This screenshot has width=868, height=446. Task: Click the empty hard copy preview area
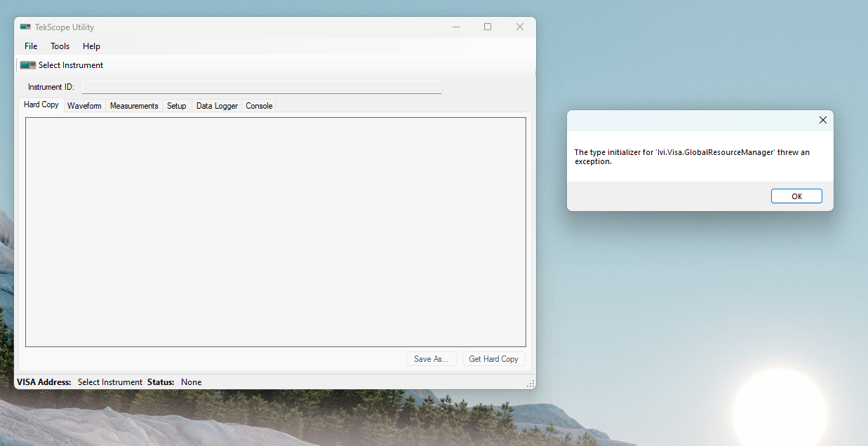[275, 231]
